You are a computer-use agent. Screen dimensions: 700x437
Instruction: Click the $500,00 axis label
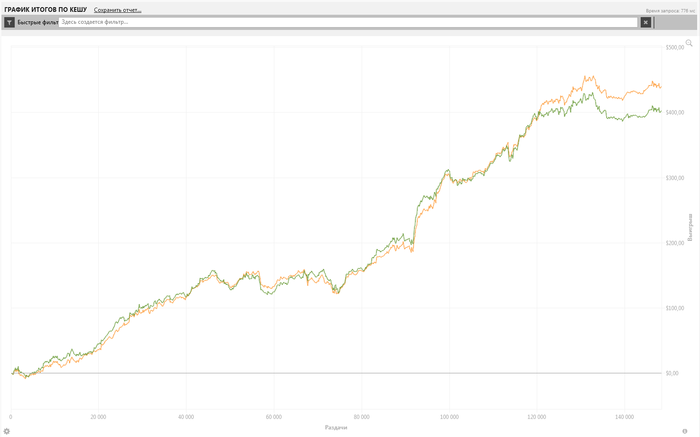coord(675,47)
